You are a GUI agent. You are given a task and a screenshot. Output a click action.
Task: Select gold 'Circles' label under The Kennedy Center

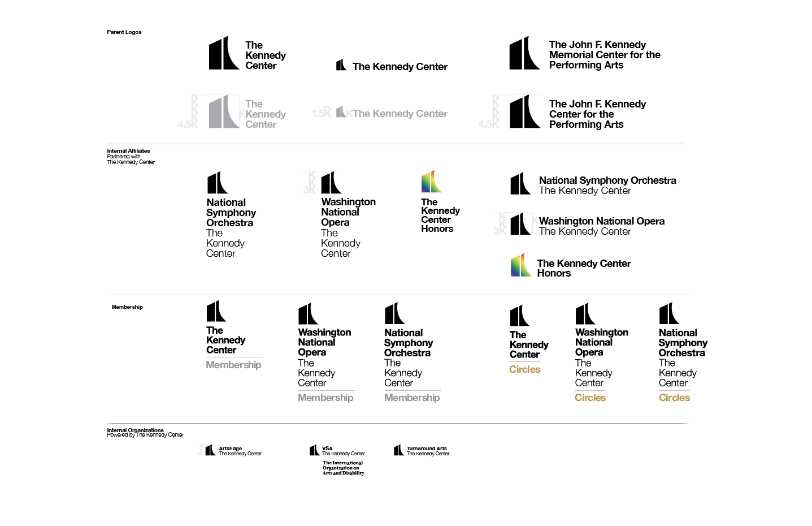pyautogui.click(x=524, y=369)
